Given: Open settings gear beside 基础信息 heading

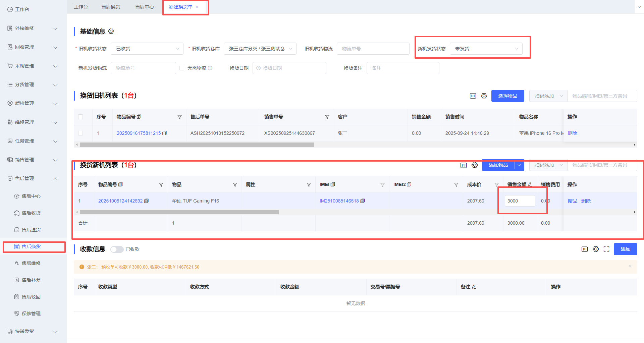Looking at the screenshot, I should (111, 31).
